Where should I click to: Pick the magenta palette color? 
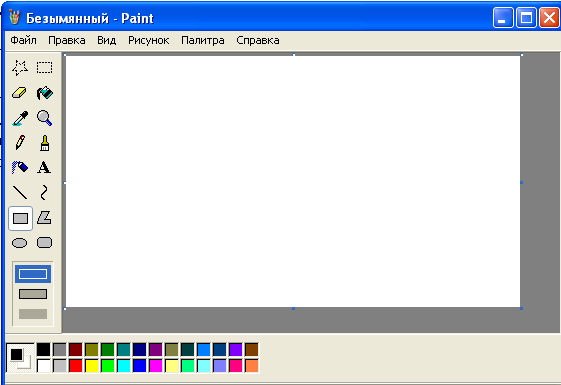click(x=156, y=366)
